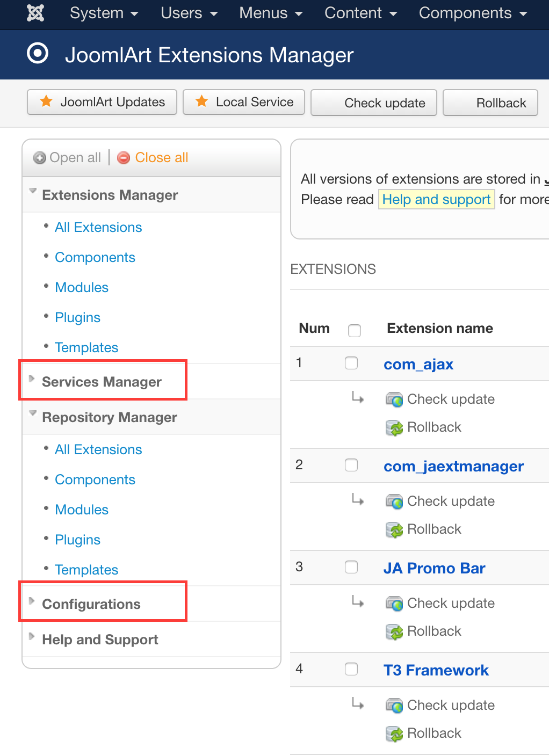Screen dimensions: 549x756
Task: Click Rollback icon under T3 Framework
Action: point(394,734)
